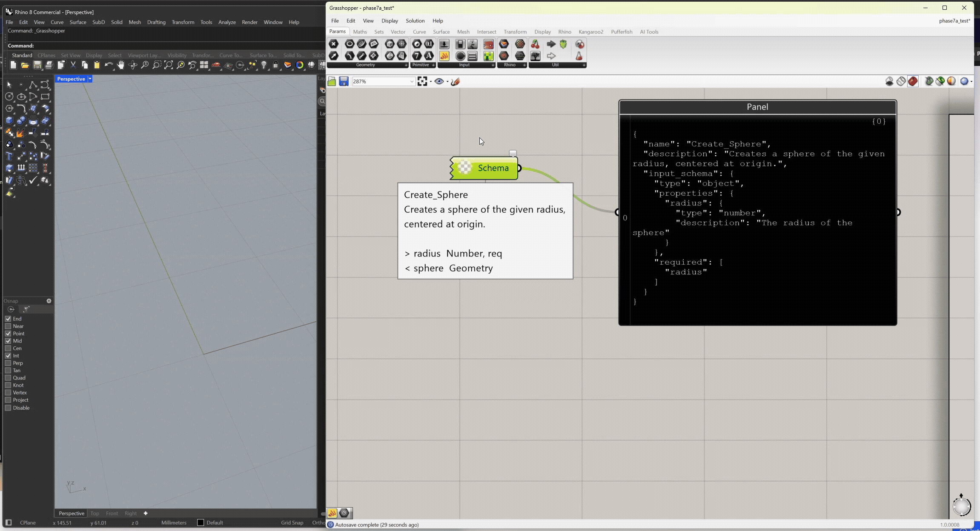980x531 pixels.
Task: Open the Perspective viewport title dropdown arrow
Action: [x=90, y=79]
